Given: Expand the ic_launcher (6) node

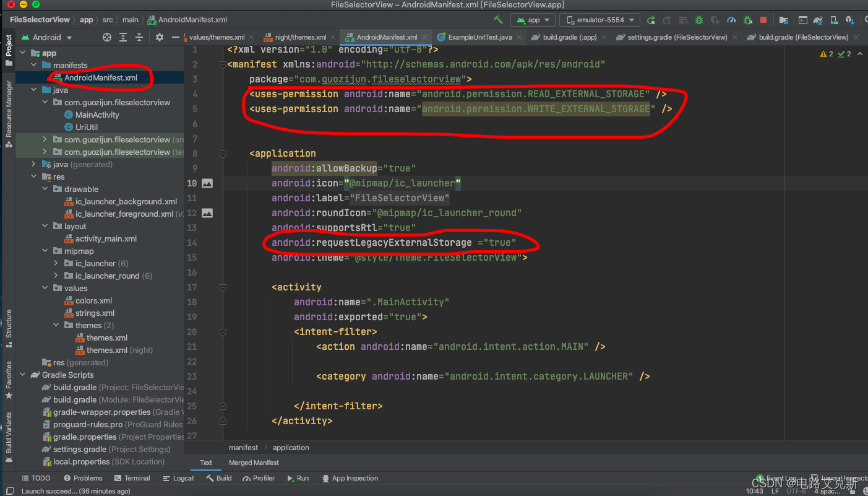Looking at the screenshot, I should click(x=56, y=263).
